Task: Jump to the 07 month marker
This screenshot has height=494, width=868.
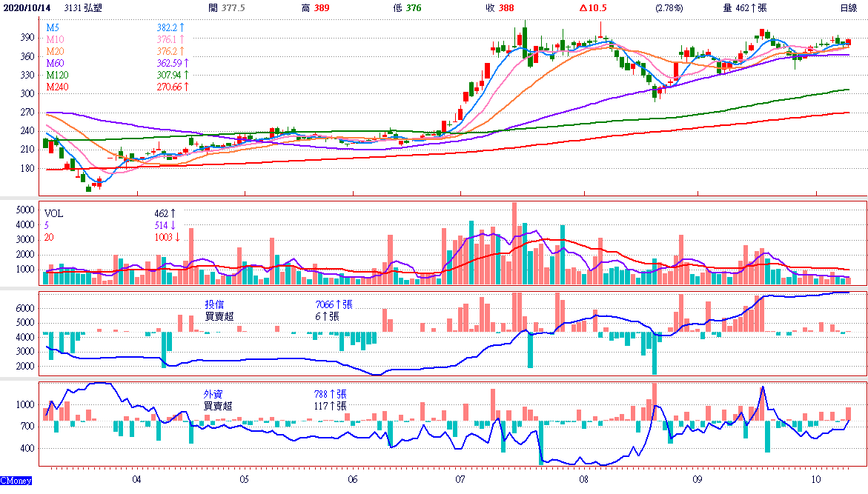Action: click(460, 479)
